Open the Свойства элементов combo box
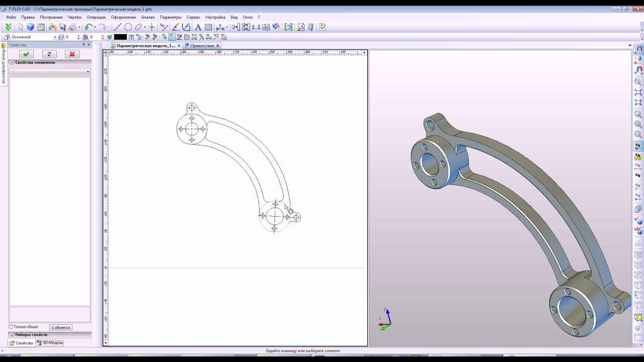This screenshot has width=644, height=362. click(49, 71)
